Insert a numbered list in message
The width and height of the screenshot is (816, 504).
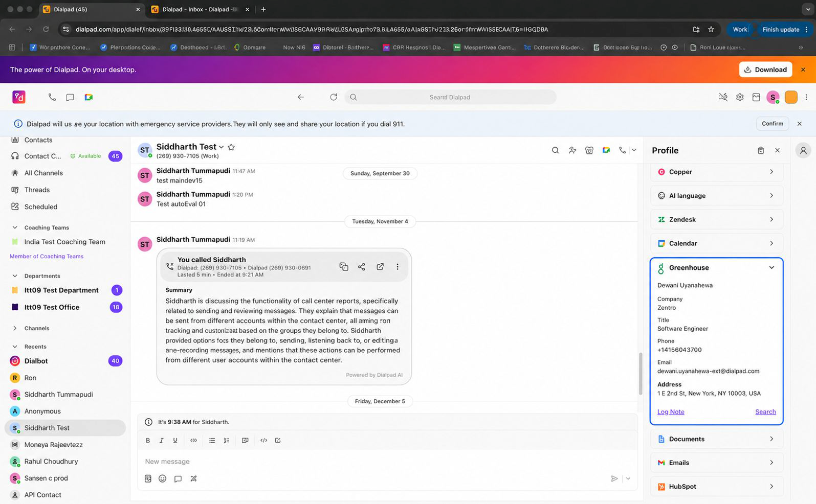click(226, 440)
